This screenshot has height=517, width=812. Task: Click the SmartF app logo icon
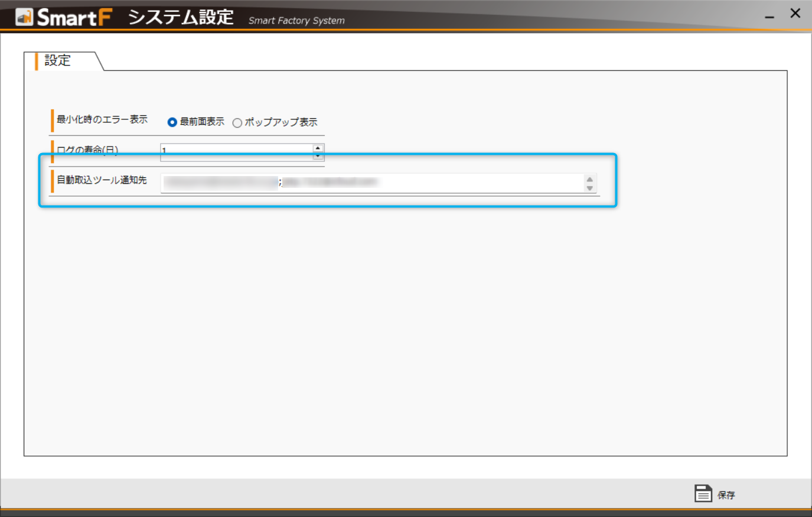click(24, 17)
